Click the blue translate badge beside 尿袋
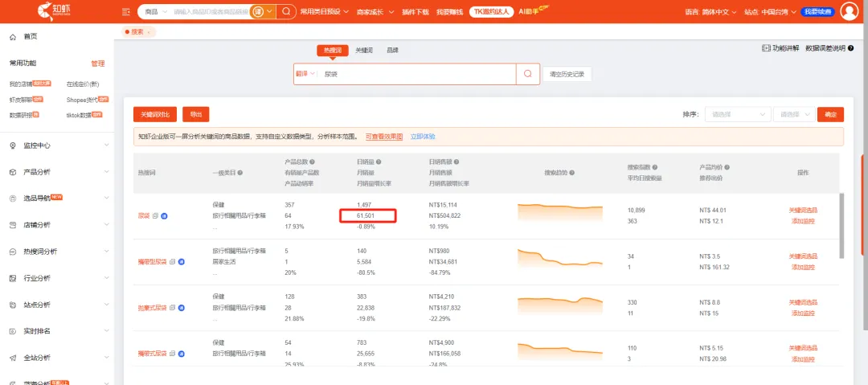Screen dimensions: 868x385 click(165, 215)
